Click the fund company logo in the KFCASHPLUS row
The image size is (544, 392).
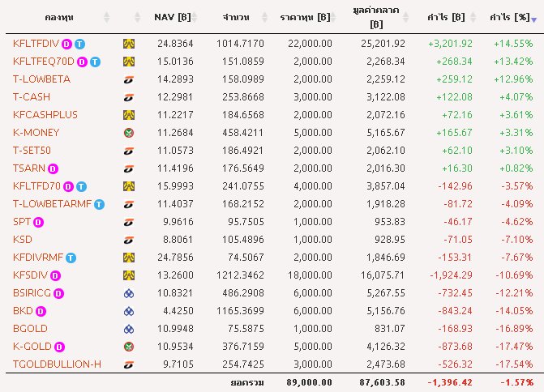[x=129, y=115]
